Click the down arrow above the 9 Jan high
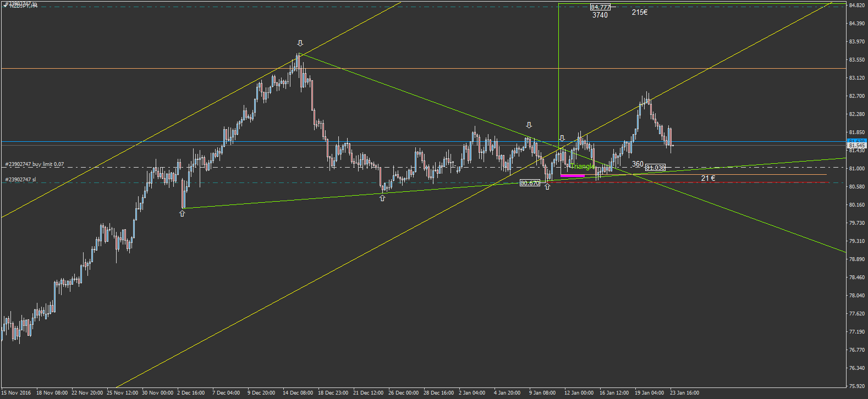This screenshot has width=868, height=399. (529, 125)
